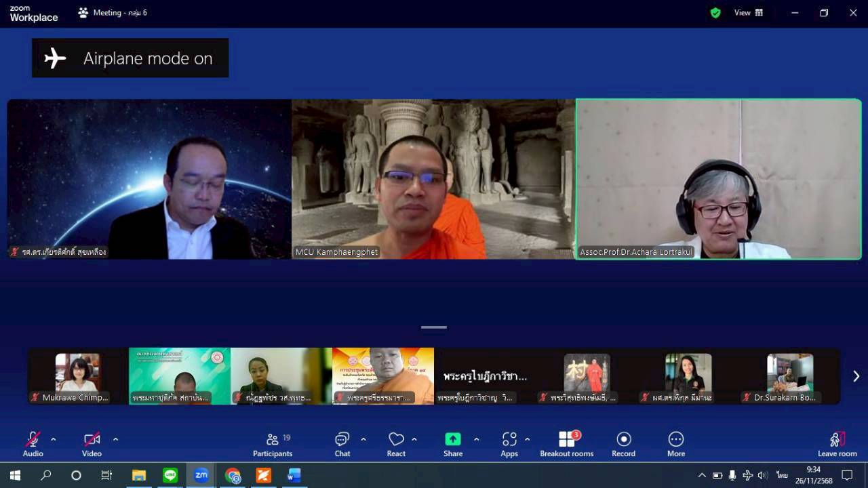The width and height of the screenshot is (868, 488).
Task: Open the More options menu
Action: coord(675,444)
